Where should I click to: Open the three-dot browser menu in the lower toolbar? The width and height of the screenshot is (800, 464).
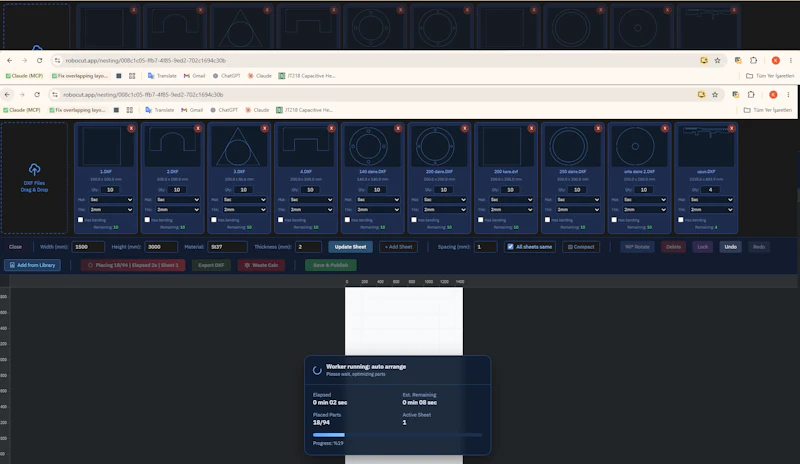(x=788, y=94)
